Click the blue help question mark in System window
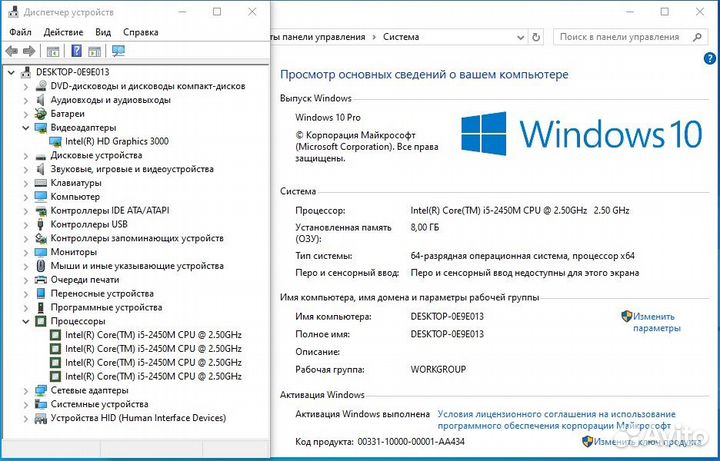The height and width of the screenshot is (461, 720). tap(710, 58)
